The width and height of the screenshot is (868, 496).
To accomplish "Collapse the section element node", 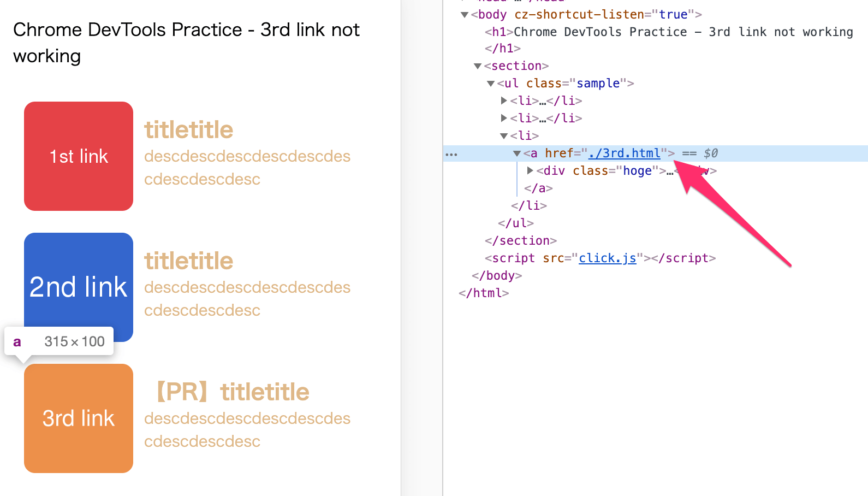I will click(x=478, y=66).
